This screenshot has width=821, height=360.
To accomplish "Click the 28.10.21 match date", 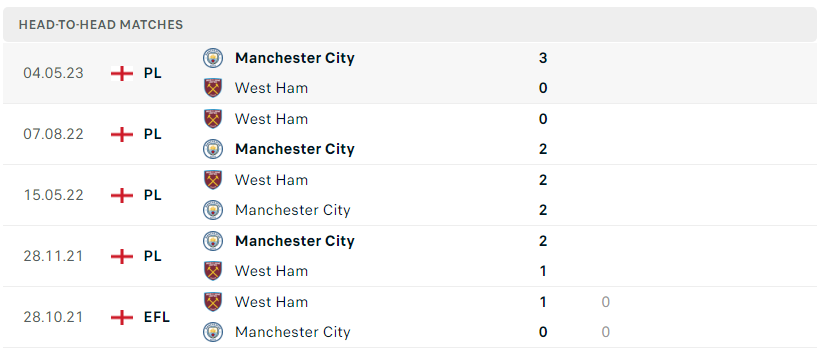I will click(53, 317).
